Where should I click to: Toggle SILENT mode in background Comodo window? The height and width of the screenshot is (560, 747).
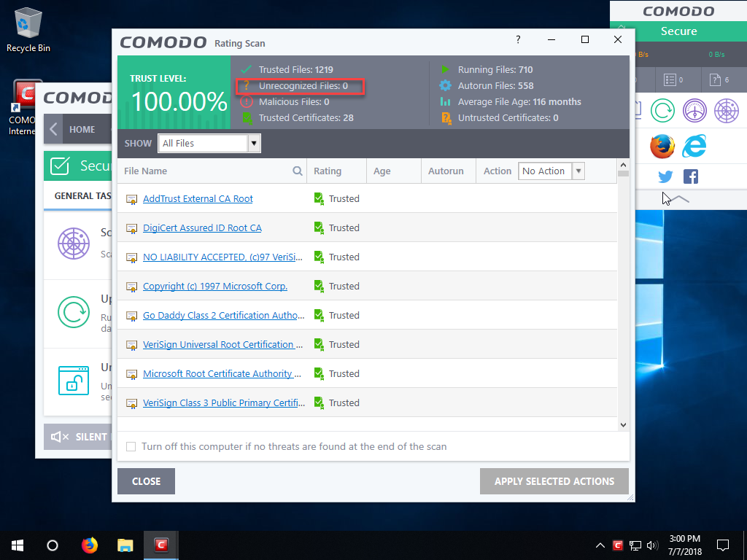pos(79,437)
